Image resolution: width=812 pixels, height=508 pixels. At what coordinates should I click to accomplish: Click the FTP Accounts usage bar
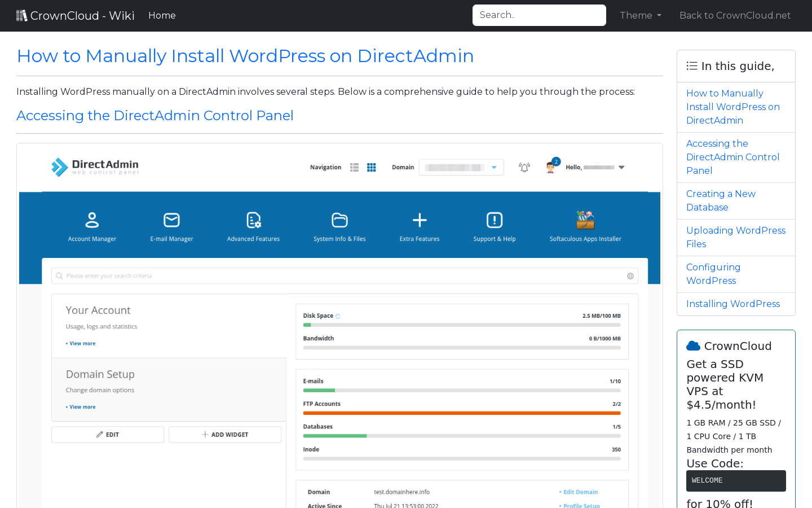point(462,413)
